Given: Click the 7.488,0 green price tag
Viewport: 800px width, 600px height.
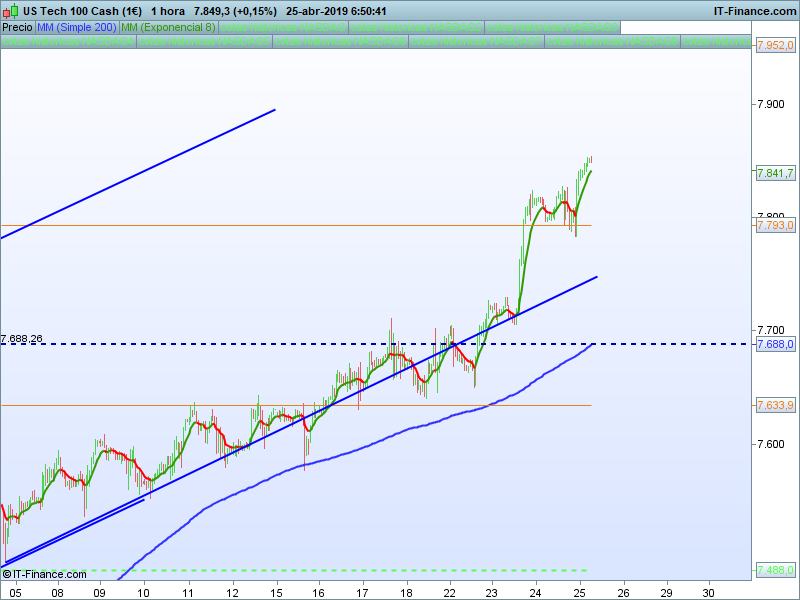Looking at the screenshot, I should (775, 570).
